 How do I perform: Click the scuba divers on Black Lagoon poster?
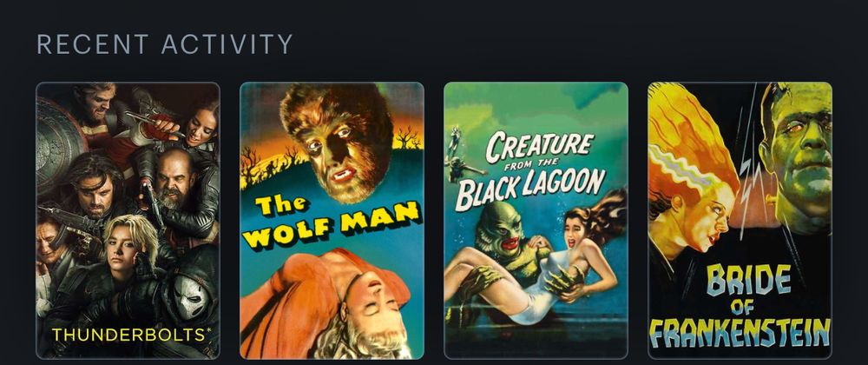[461, 155]
